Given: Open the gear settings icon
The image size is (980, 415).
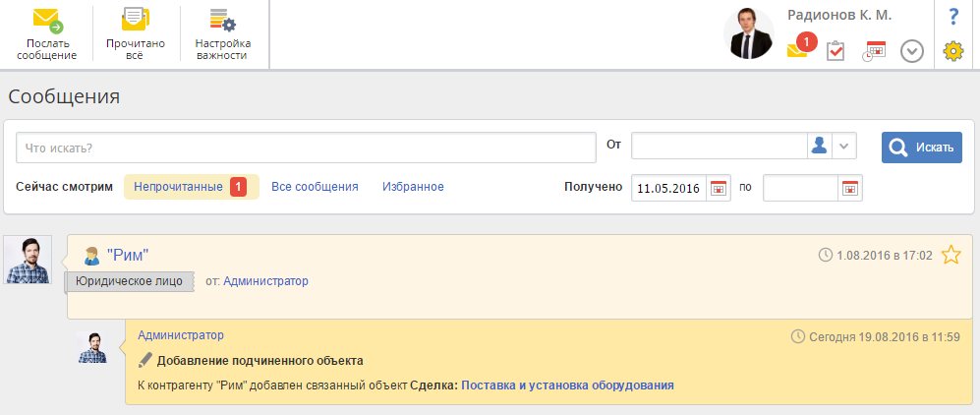Looking at the screenshot, I should pyautogui.click(x=952, y=51).
